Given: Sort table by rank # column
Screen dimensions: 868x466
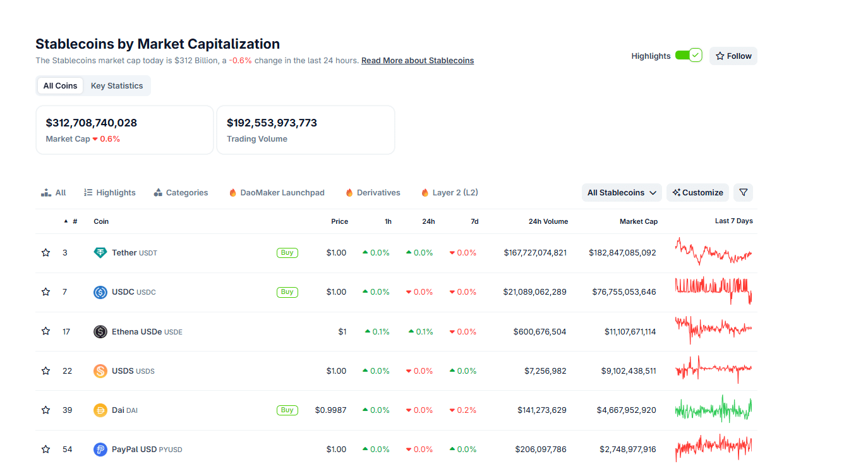Looking at the screenshot, I should click(75, 221).
